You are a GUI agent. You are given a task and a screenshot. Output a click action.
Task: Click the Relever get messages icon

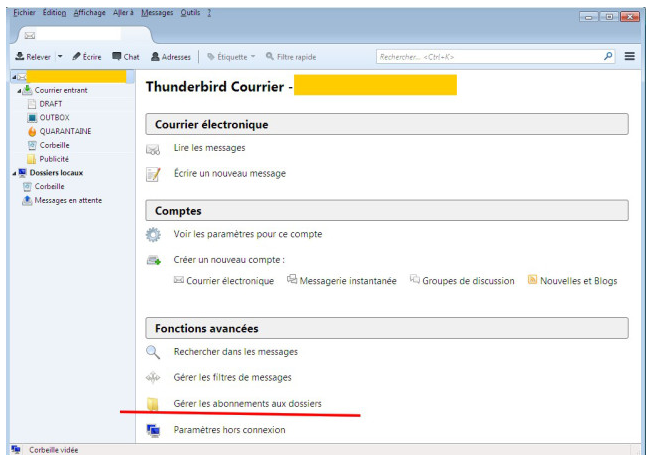pyautogui.click(x=20, y=57)
